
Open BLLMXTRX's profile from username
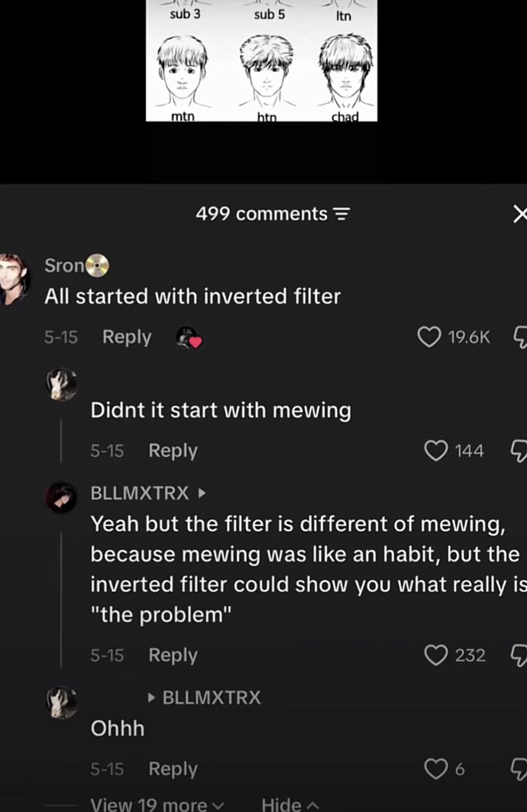pos(139,493)
